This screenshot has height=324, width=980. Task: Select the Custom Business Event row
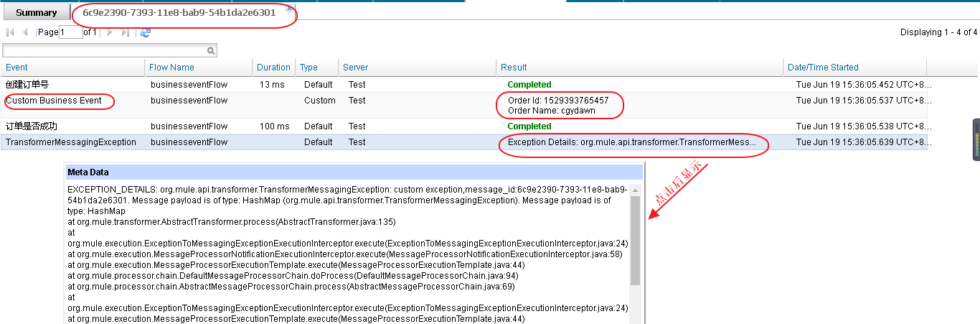click(x=464, y=106)
